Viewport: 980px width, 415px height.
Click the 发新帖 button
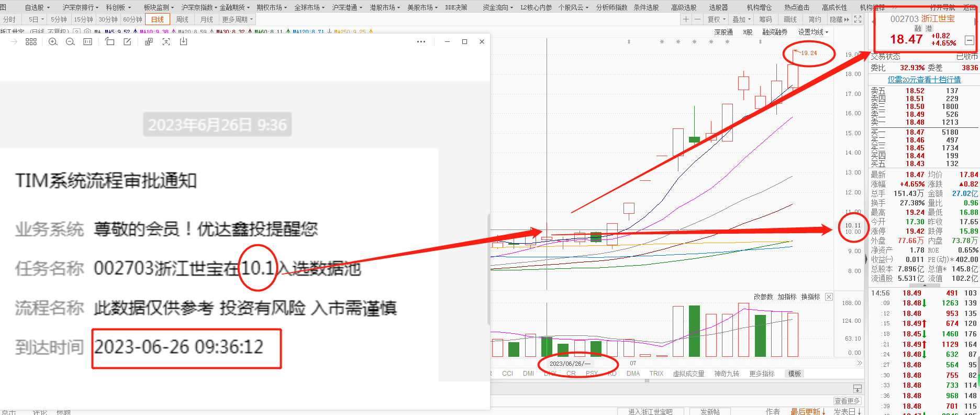710,411
